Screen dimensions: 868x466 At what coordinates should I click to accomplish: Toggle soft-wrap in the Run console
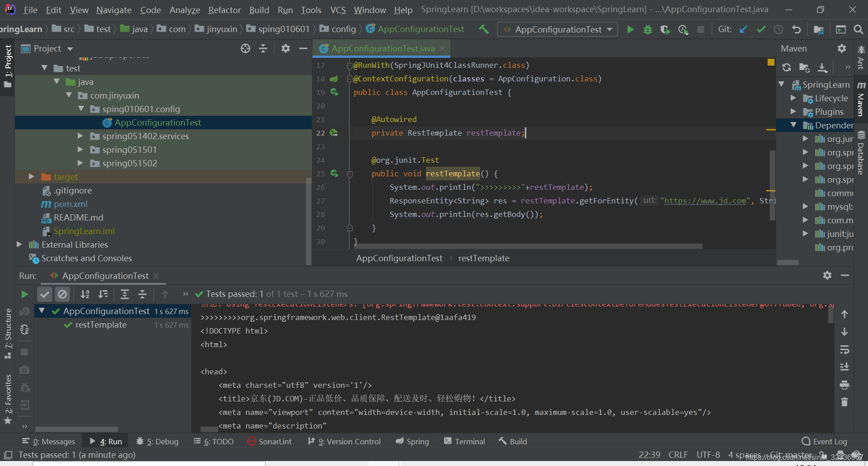(844, 350)
